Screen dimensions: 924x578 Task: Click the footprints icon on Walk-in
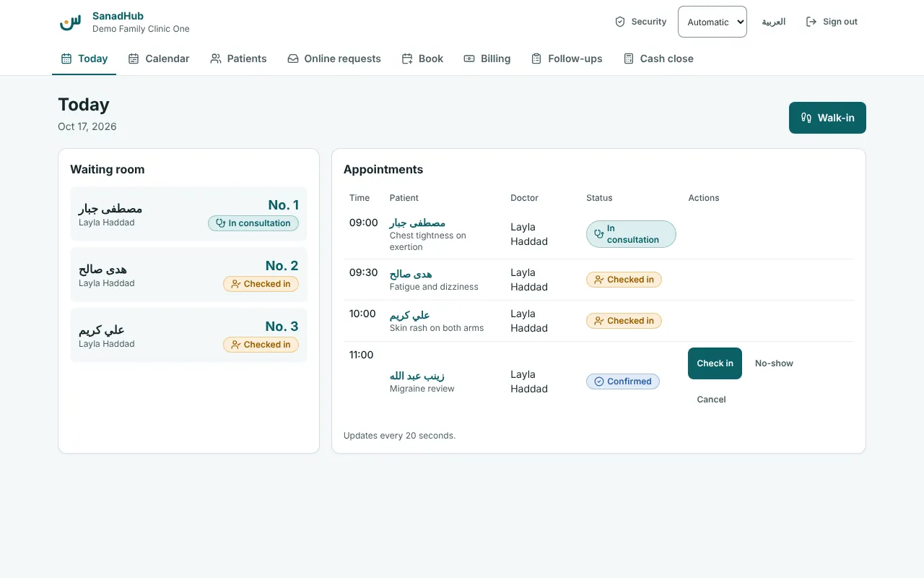pos(806,118)
